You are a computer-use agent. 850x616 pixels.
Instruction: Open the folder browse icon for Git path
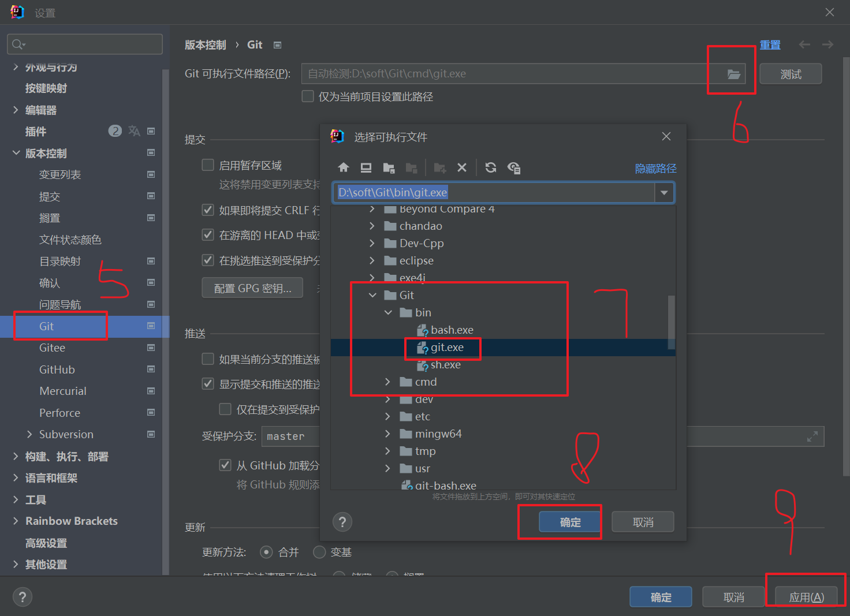(733, 74)
